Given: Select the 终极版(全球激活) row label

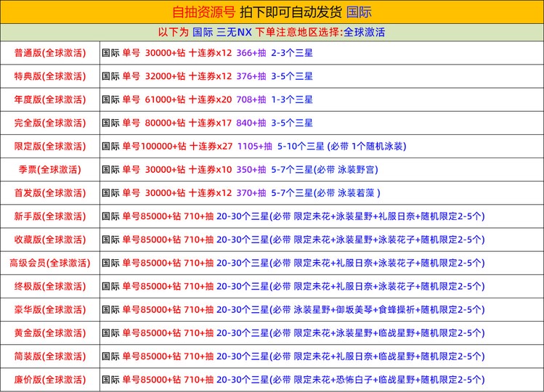Looking at the screenshot, I should (50, 286).
